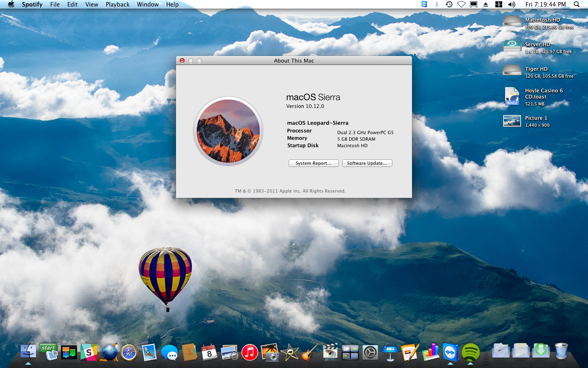Click Version 10.12.0 text
Viewport: 588px width, 368px height.
pos(305,106)
